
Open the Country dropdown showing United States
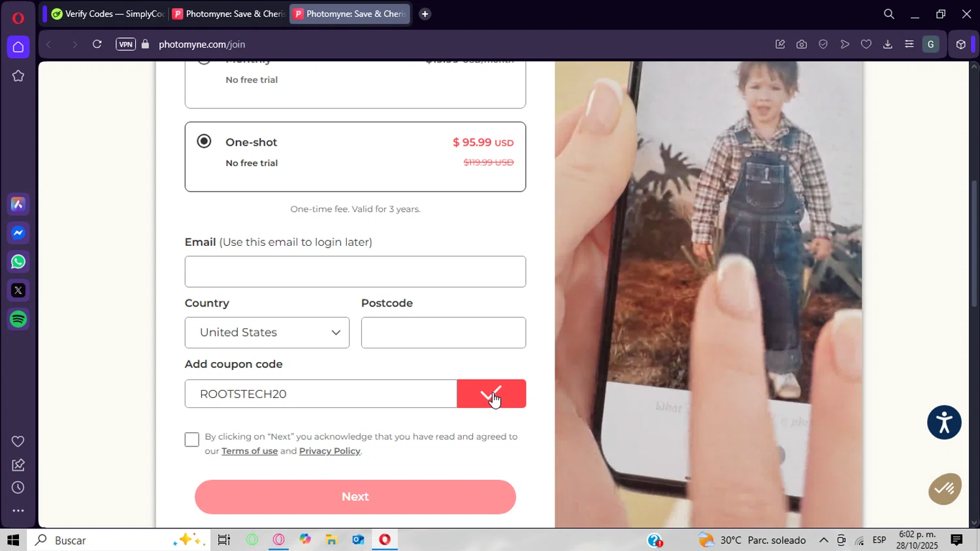(x=267, y=333)
